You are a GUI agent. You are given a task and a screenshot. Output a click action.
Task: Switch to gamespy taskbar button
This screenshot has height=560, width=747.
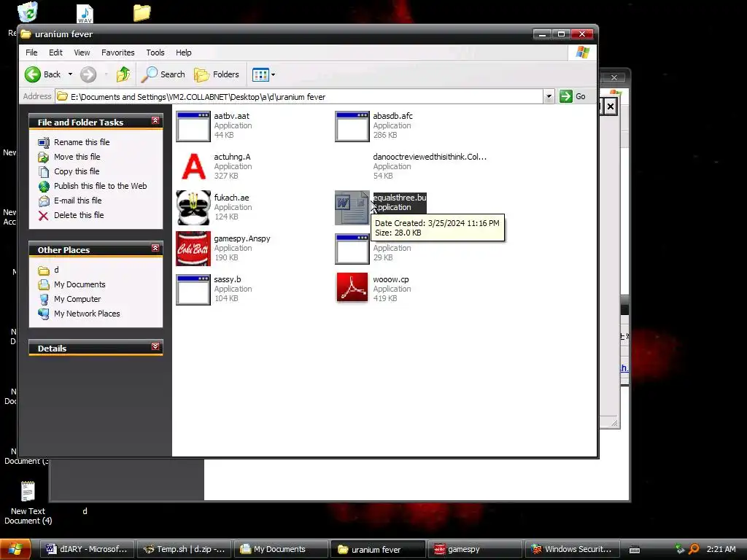pos(474,549)
